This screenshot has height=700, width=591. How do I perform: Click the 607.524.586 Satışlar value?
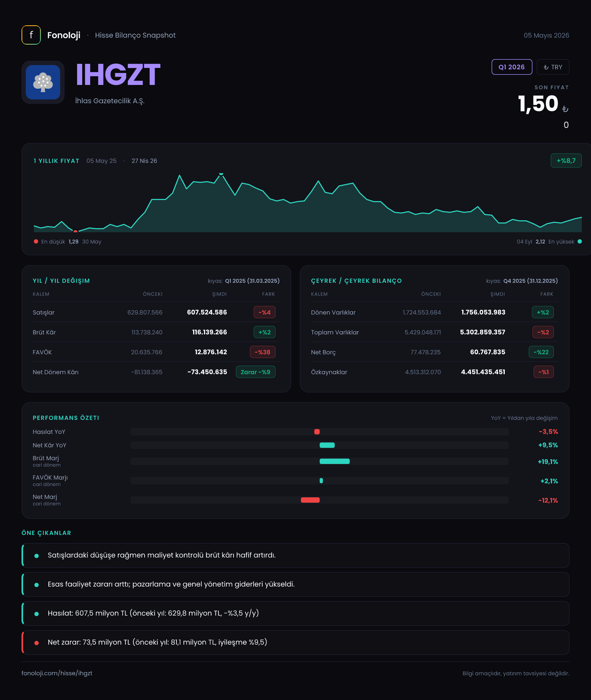point(207,312)
